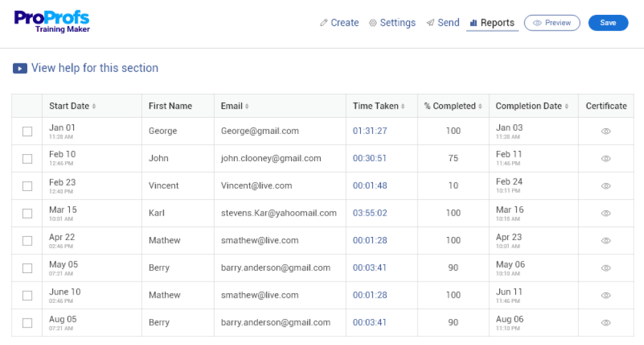Check the box next to May 05 Berry
Screen dimensions: 644x345
(x=27, y=268)
